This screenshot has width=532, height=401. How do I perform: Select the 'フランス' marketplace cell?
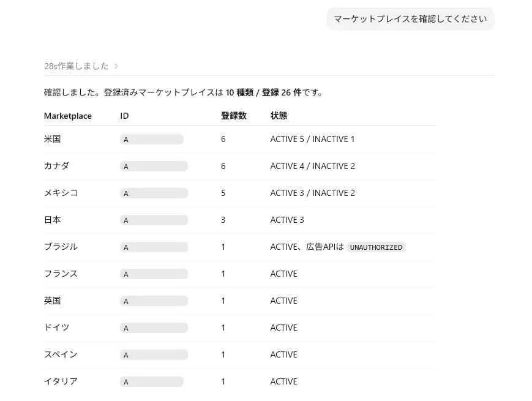(x=61, y=274)
